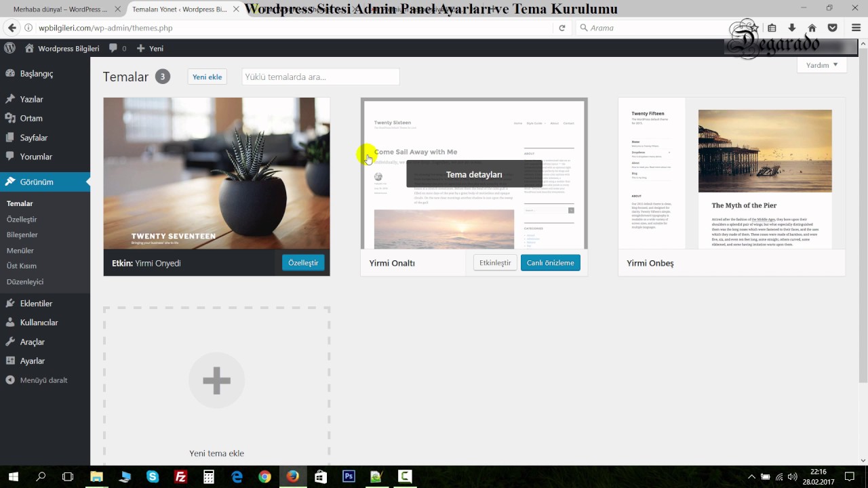This screenshot has width=868, height=488.
Task: Open the Firefox hamburger menu
Action: tap(856, 28)
